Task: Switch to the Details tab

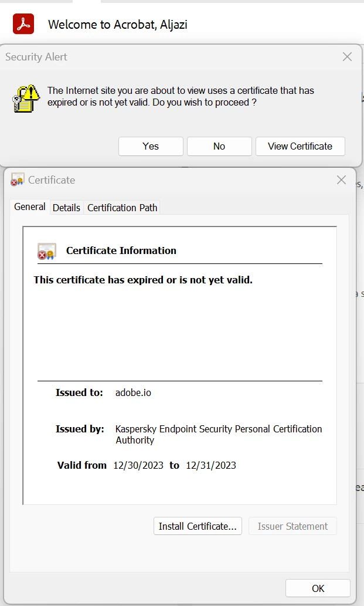Action: click(66, 208)
